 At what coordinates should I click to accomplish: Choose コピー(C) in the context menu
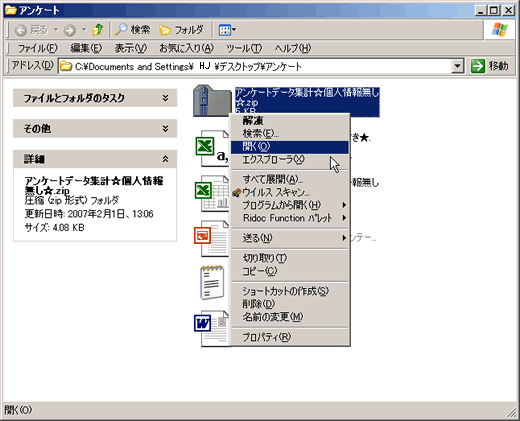point(290,271)
